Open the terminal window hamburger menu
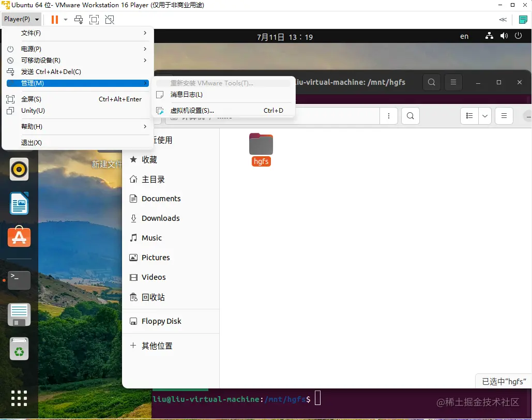The width and height of the screenshot is (532, 420). [x=453, y=82]
